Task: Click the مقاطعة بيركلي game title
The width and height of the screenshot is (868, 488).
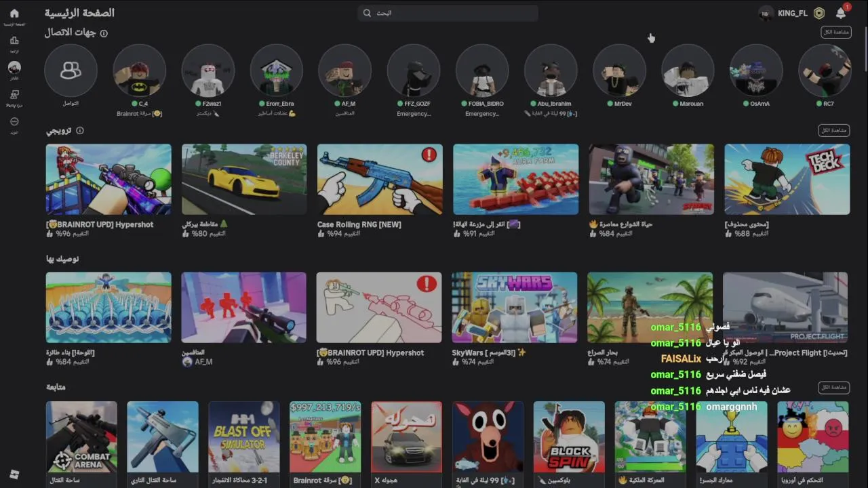Action: [205, 224]
